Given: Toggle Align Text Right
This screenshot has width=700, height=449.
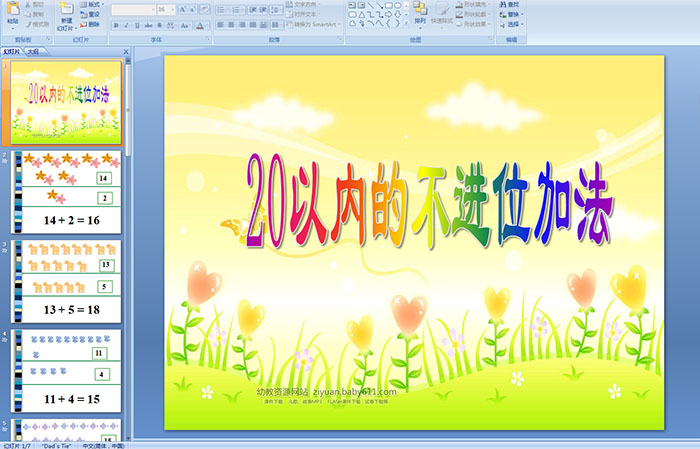Looking at the screenshot, I should (242, 25).
